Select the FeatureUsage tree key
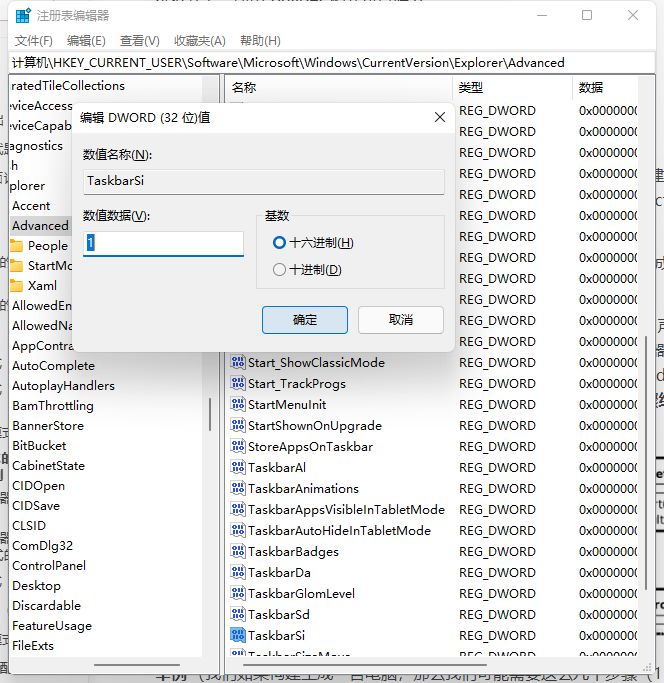The image size is (664, 683). coord(52,626)
